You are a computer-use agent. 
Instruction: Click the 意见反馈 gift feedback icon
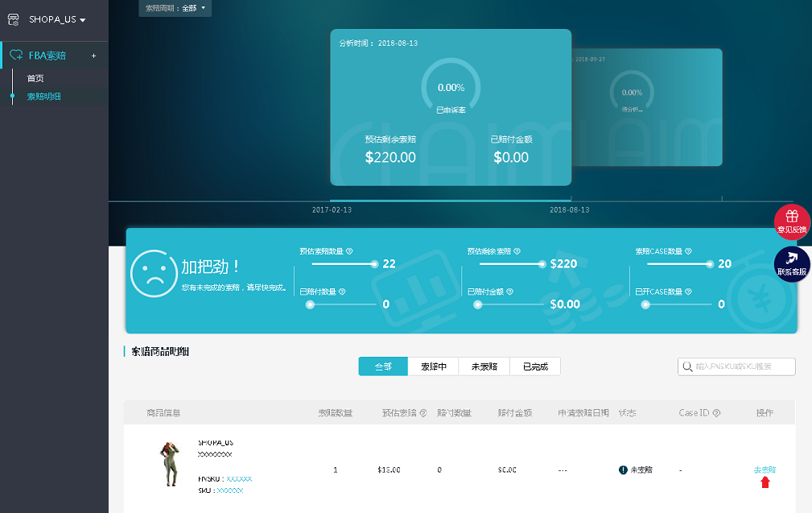pos(791,217)
